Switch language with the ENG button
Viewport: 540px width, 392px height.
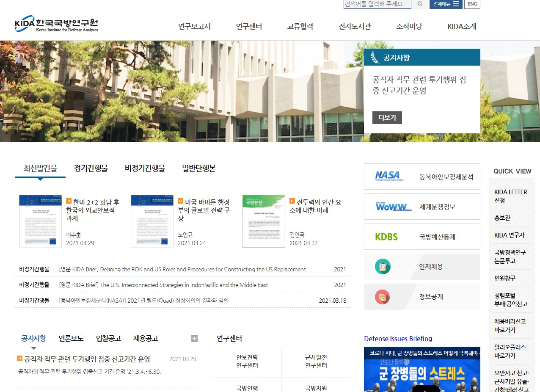click(x=472, y=4)
